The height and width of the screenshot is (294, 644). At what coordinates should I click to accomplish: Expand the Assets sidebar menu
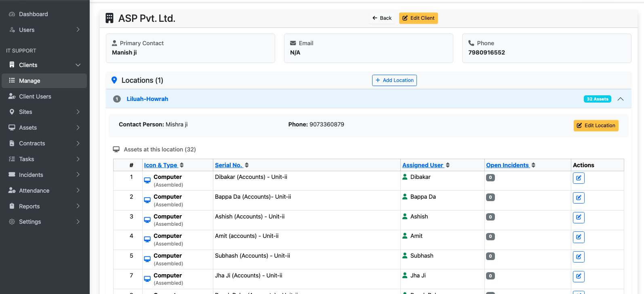(x=44, y=128)
